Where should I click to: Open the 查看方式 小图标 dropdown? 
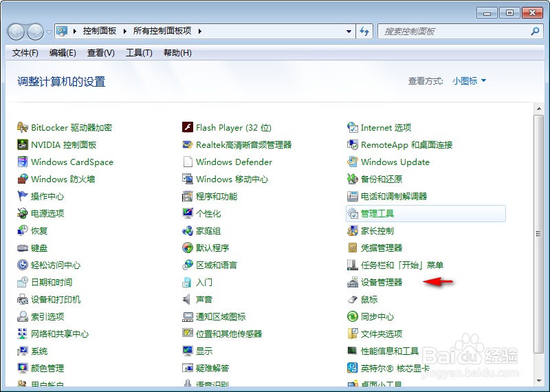click(470, 81)
